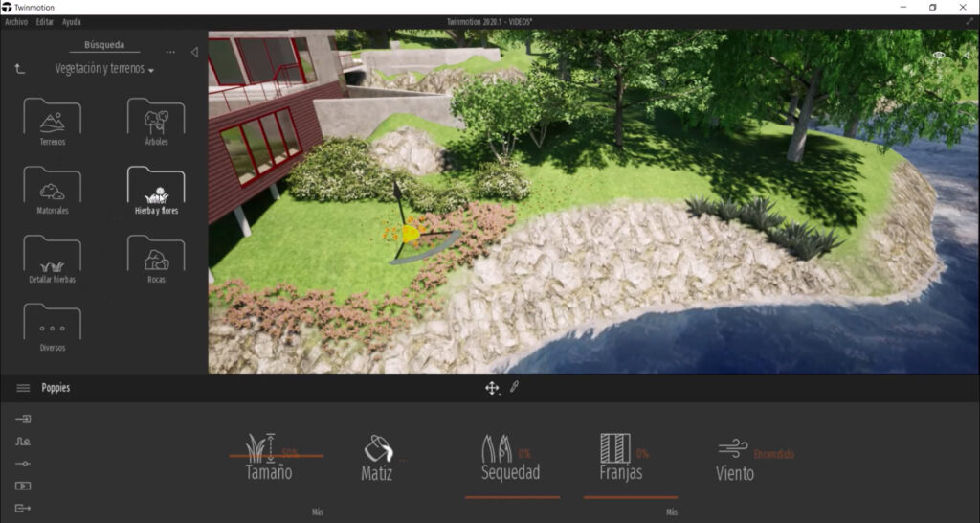980x523 pixels.
Task: Open the Archivo menu
Action: click(16, 22)
